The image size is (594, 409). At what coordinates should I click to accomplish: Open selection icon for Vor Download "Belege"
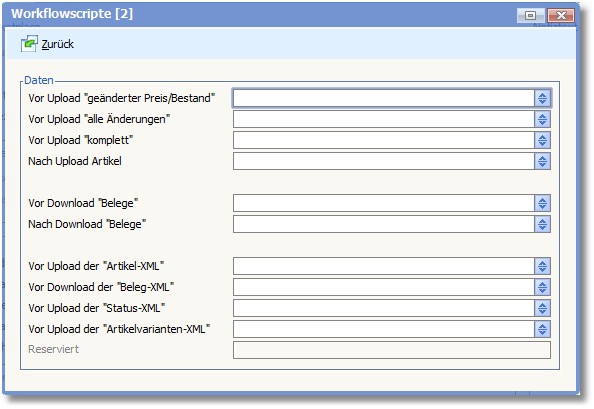pyautogui.click(x=542, y=203)
